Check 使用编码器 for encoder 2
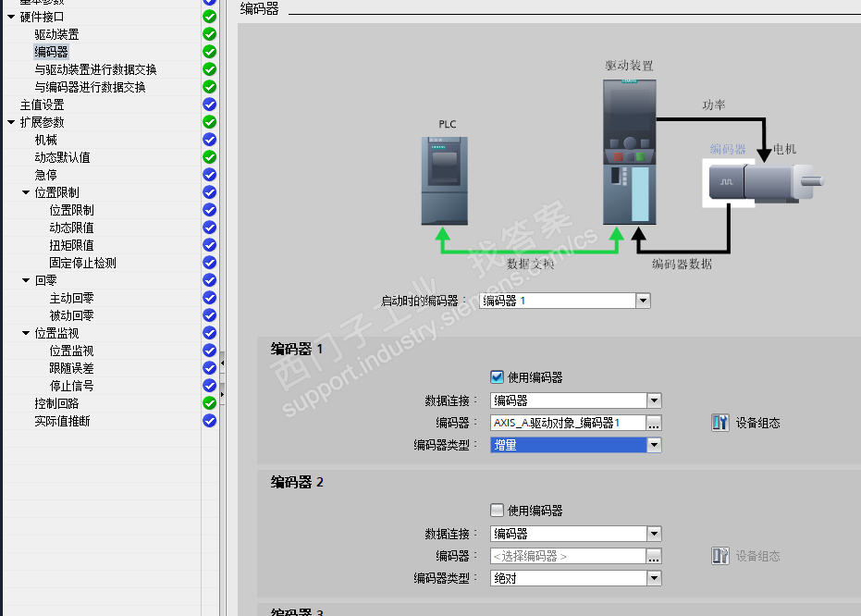The height and width of the screenshot is (616, 861). click(x=497, y=511)
